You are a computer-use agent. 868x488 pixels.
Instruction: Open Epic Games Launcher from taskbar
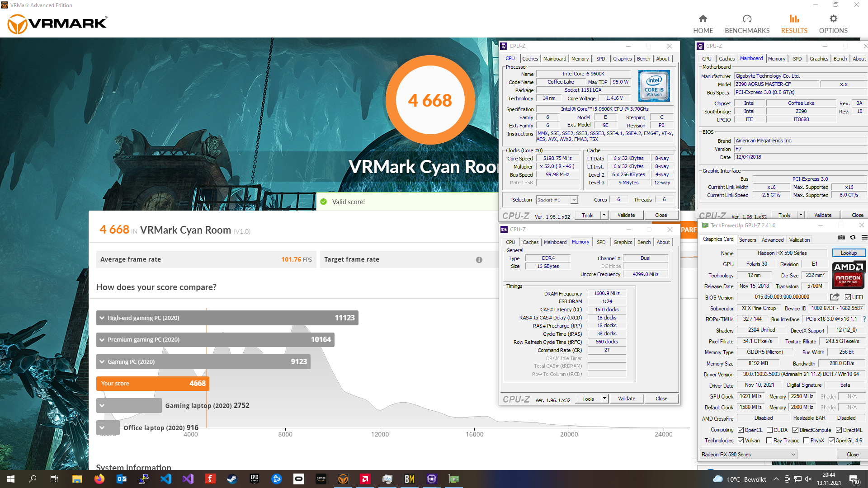[254, 479]
